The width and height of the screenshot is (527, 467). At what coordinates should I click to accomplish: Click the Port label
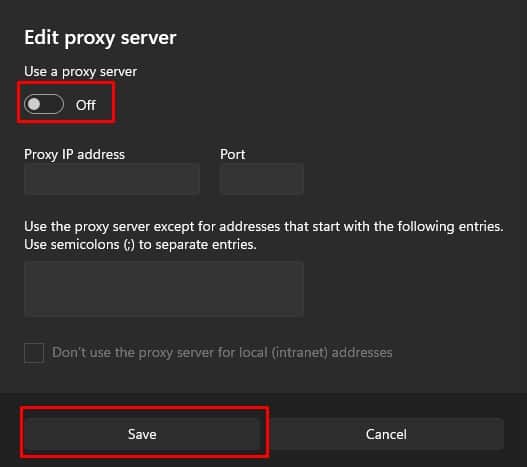[x=233, y=155]
